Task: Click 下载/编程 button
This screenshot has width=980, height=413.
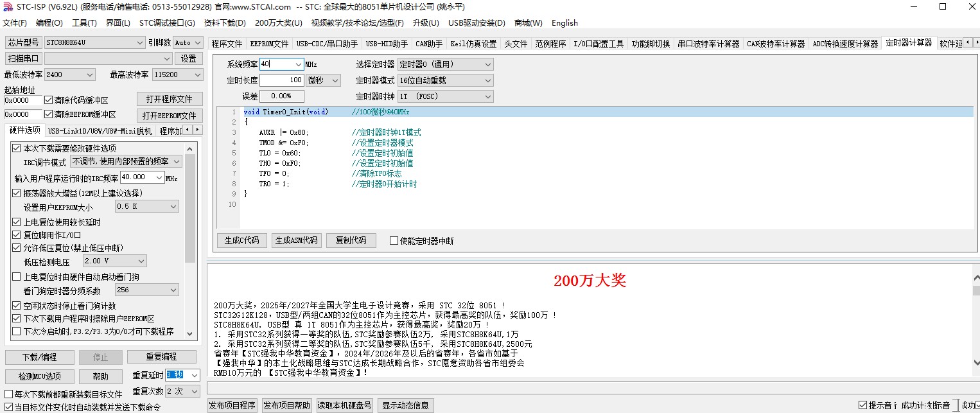Action: [39, 356]
